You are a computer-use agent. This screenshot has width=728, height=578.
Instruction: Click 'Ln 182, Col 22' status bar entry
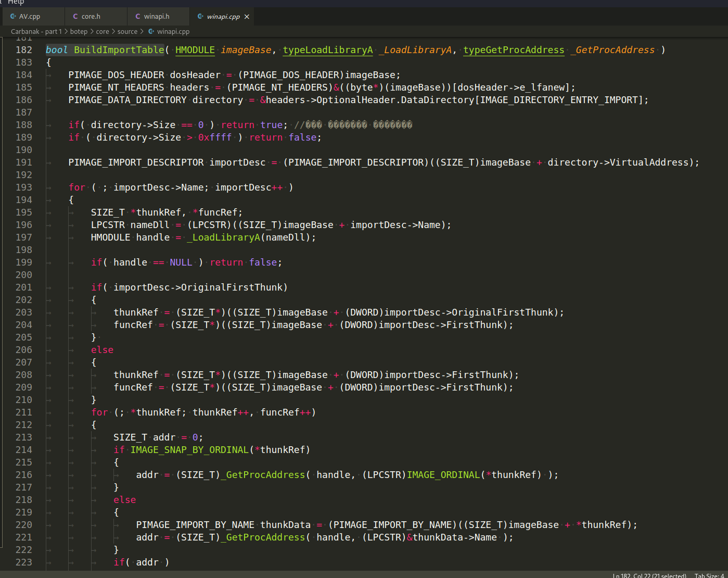(x=649, y=575)
